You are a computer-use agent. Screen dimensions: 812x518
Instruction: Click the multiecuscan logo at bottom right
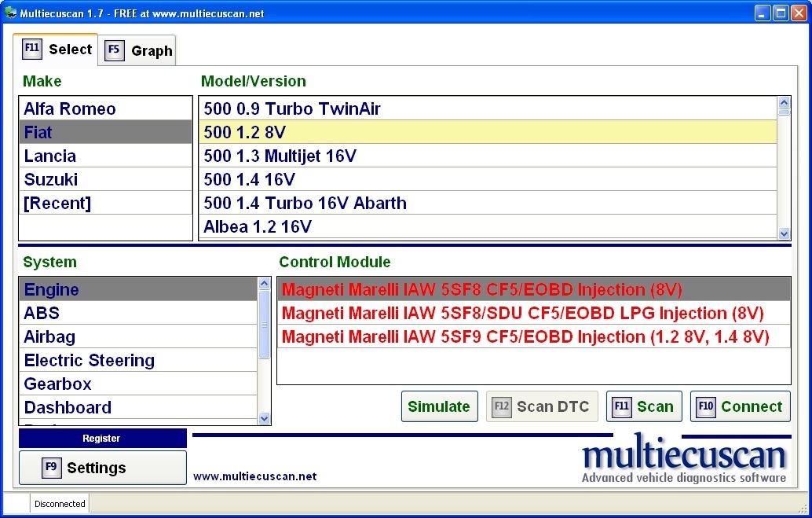[682, 457]
